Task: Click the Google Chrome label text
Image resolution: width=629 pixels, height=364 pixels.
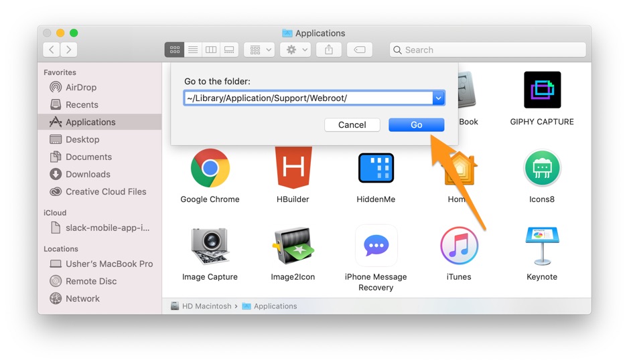Action: [210, 199]
